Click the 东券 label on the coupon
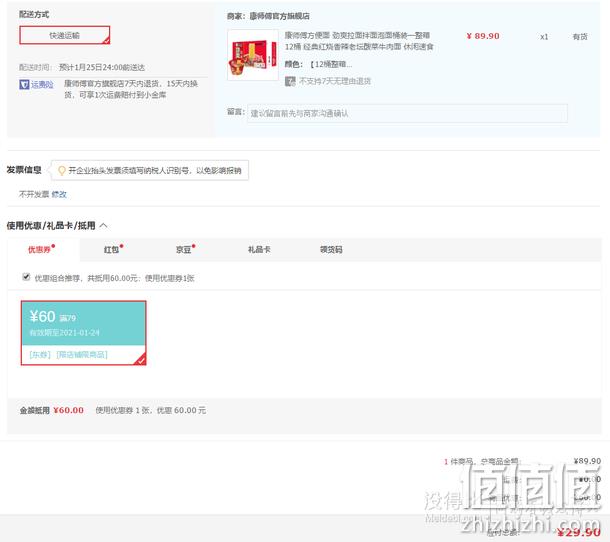The height and width of the screenshot is (542, 610). pos(40,354)
